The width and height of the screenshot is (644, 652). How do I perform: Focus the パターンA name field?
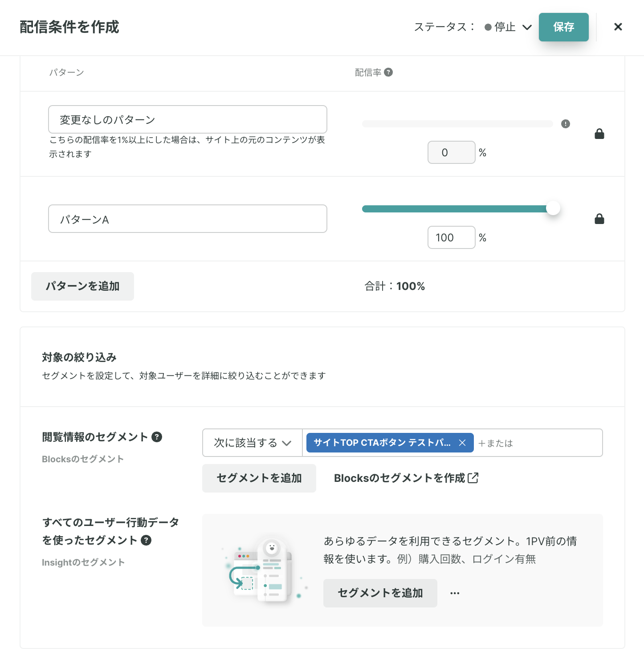(187, 219)
